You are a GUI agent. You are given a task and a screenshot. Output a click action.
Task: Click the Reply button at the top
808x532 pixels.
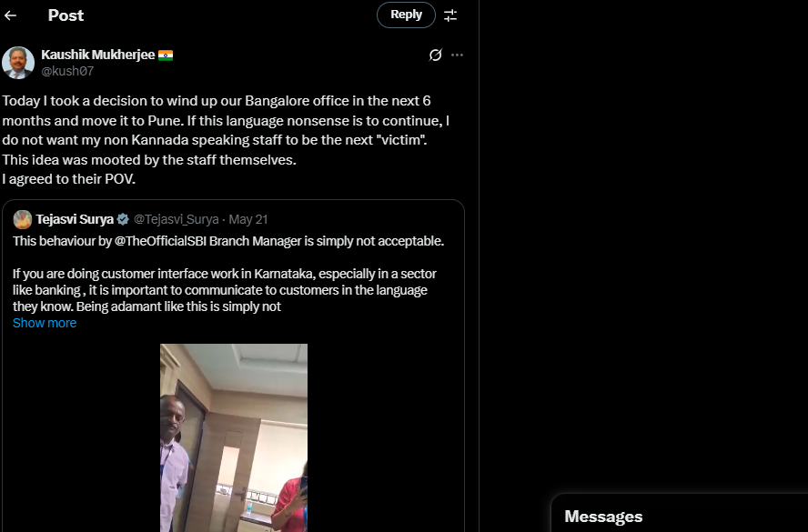pyautogui.click(x=406, y=15)
